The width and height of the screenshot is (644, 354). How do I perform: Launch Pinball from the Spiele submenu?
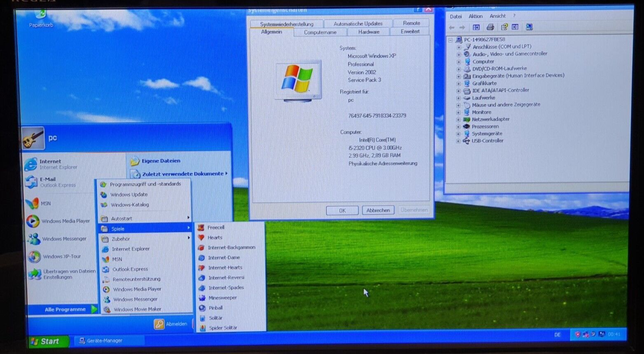click(215, 308)
